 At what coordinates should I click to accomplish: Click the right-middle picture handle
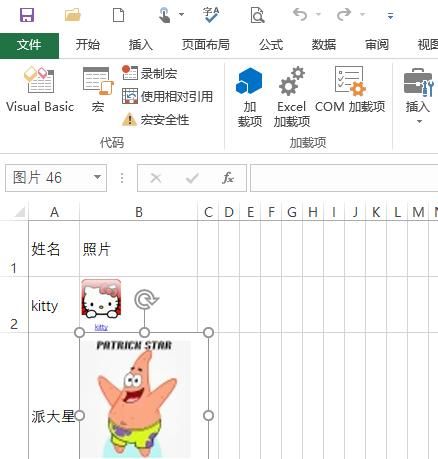(208, 415)
